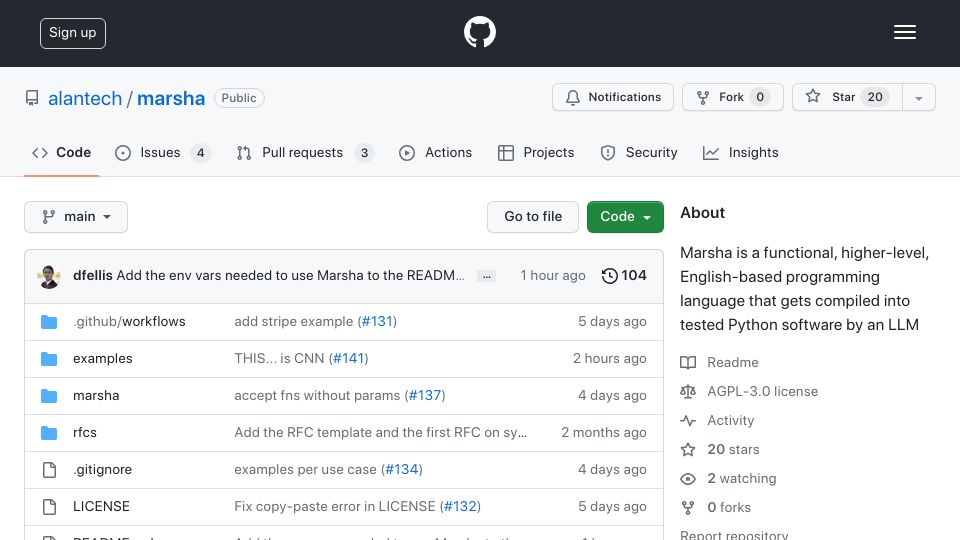
Task: Open the 'Add the RFC template' commit link
Action: (x=380, y=432)
